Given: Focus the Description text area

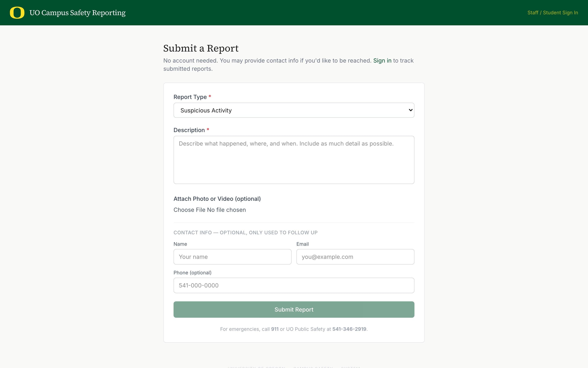Looking at the screenshot, I should point(294,160).
